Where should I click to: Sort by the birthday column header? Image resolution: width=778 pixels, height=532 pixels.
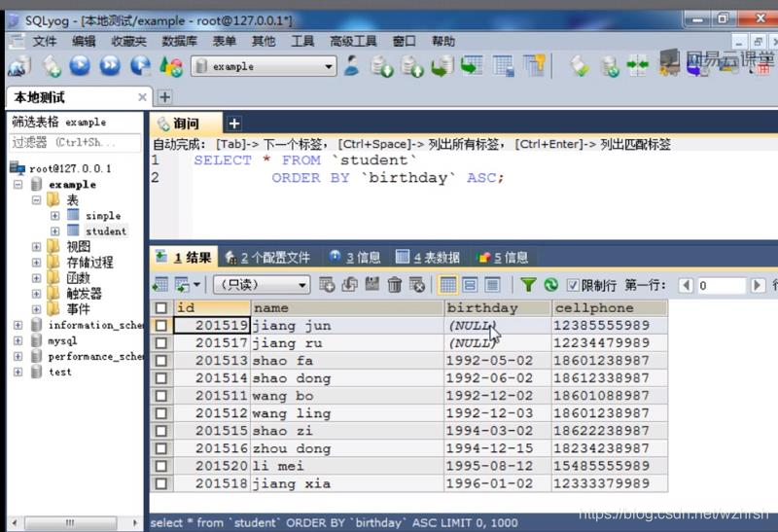pyautogui.click(x=498, y=307)
